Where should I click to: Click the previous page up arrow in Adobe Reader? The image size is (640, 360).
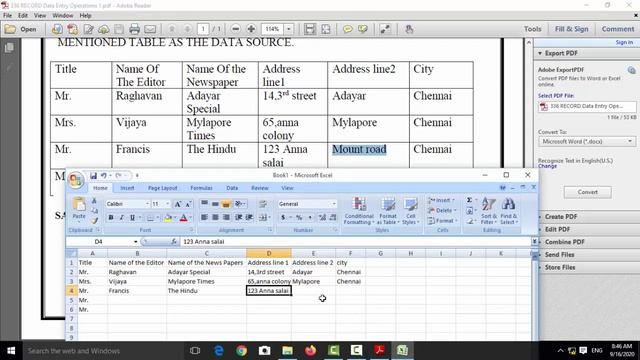click(172, 29)
